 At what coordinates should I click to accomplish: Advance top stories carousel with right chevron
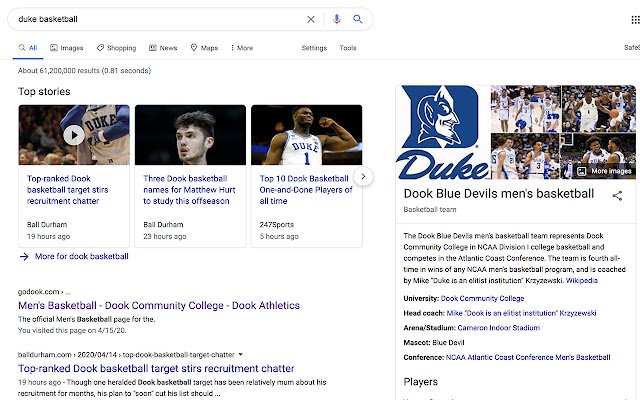pyautogui.click(x=363, y=177)
